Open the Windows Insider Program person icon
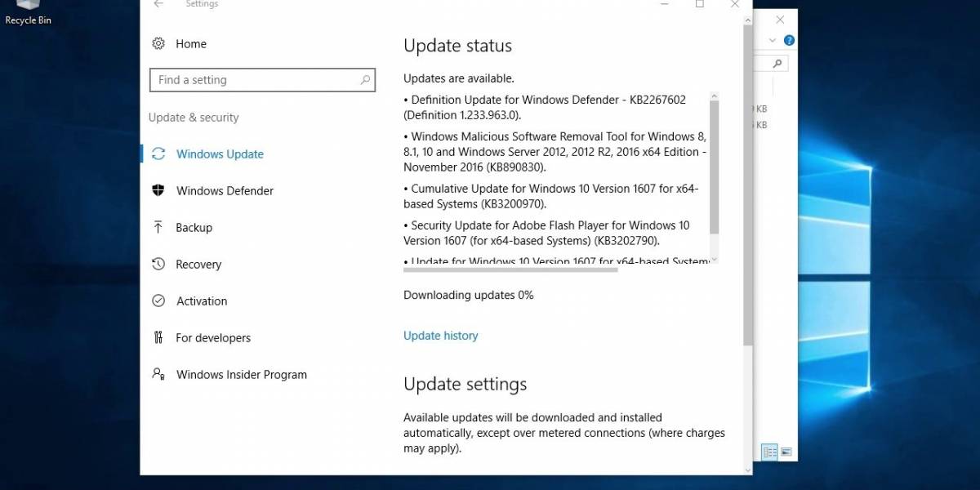 (x=158, y=374)
